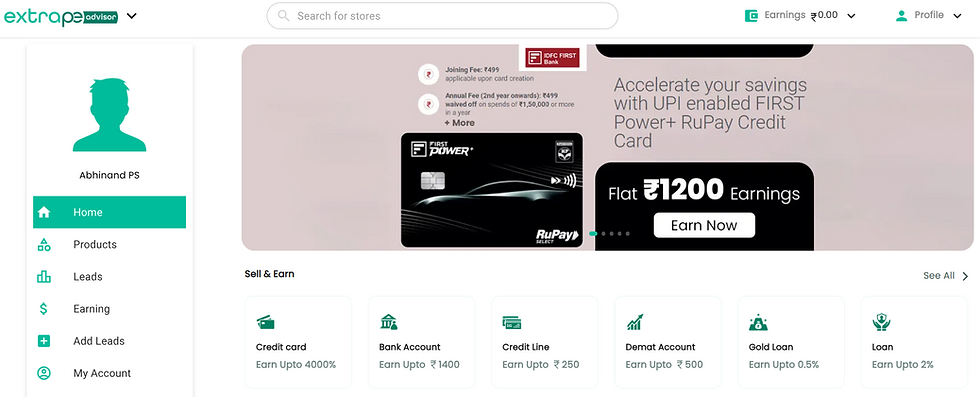Click the See All link
This screenshot has width=980, height=397.
pos(939,276)
